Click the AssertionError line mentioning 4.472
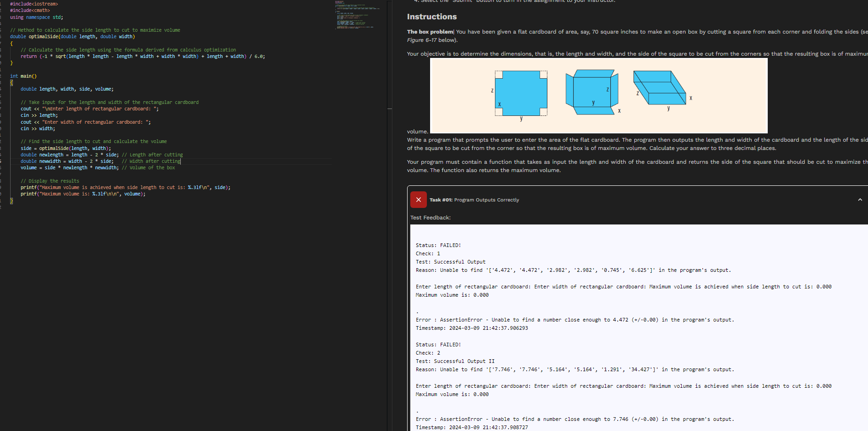Viewport: 868px width, 431px height. point(575,320)
